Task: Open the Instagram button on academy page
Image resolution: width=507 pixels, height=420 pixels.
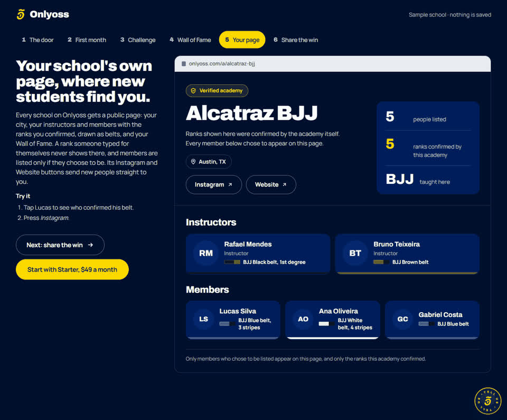Action: tap(213, 185)
